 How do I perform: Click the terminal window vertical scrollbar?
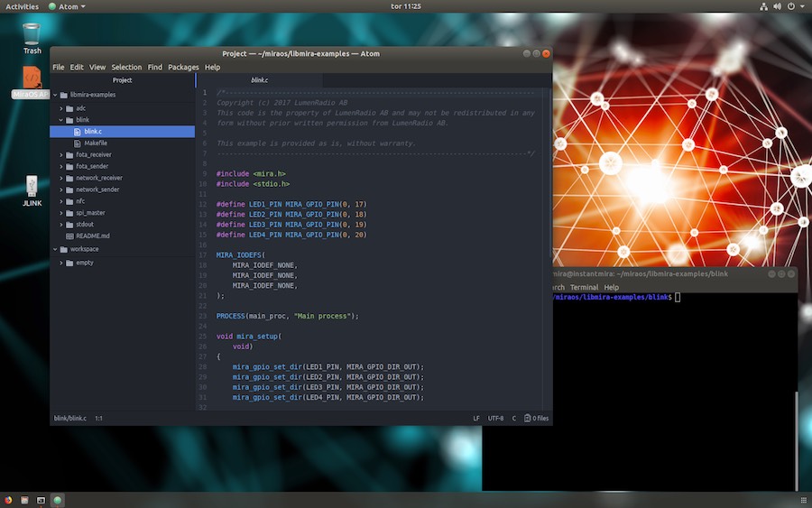796,441
